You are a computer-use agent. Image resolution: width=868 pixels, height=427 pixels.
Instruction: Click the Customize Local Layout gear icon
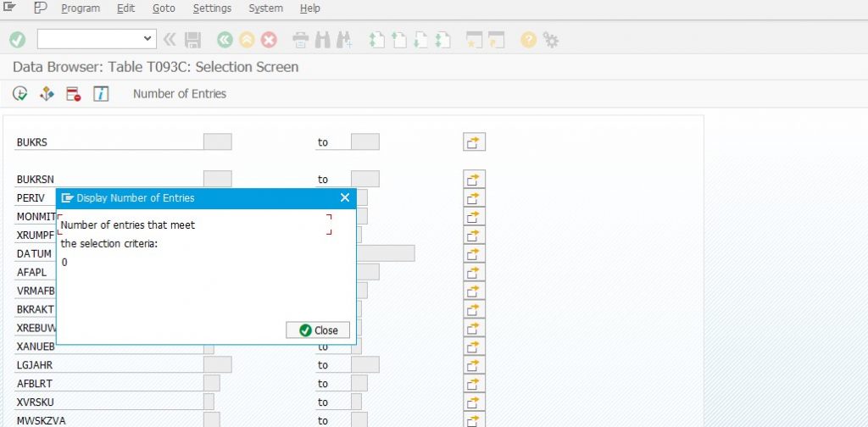click(550, 40)
